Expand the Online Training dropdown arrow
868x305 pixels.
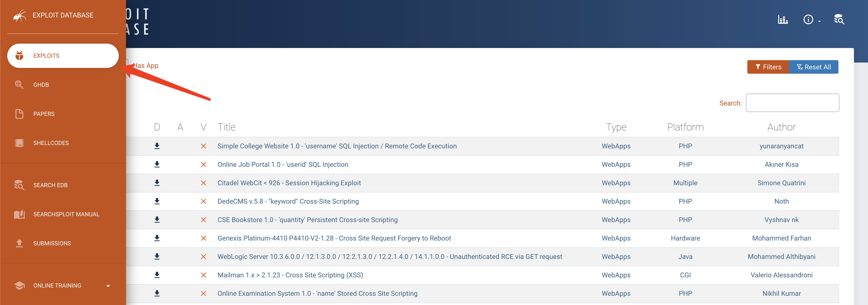[108, 286]
